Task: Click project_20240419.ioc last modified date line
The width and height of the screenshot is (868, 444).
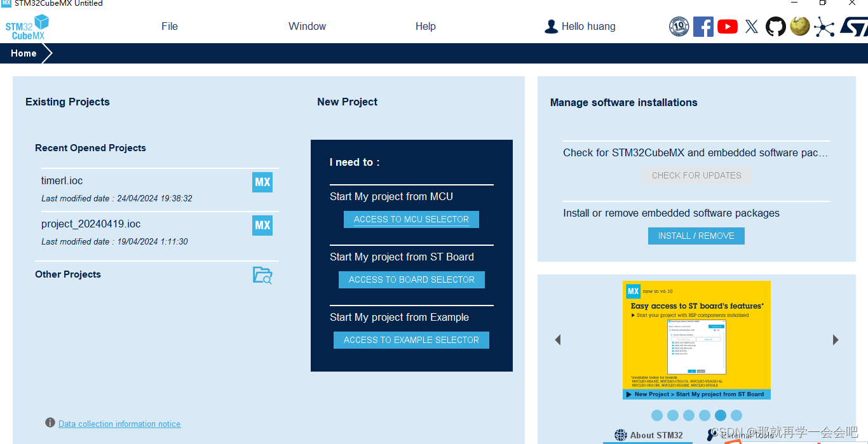Action: coord(114,241)
